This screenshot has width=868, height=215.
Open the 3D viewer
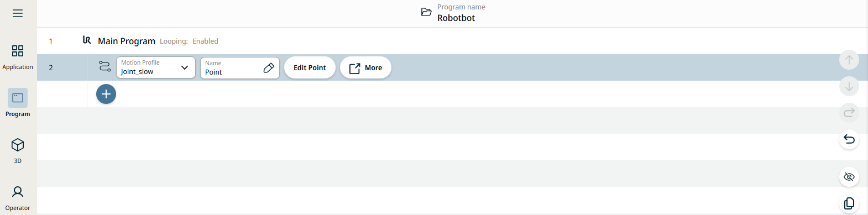click(18, 151)
